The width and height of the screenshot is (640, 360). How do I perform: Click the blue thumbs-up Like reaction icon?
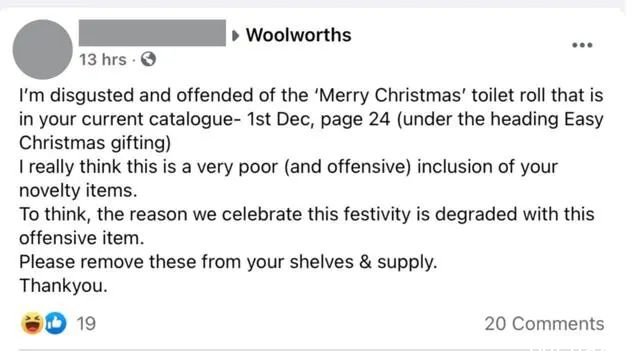55,323
